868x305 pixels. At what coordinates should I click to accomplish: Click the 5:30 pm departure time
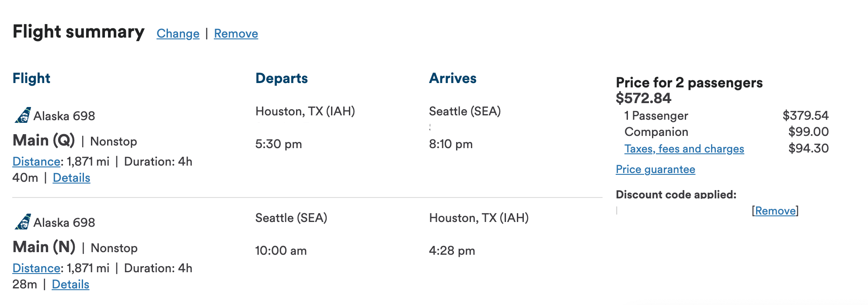(279, 144)
